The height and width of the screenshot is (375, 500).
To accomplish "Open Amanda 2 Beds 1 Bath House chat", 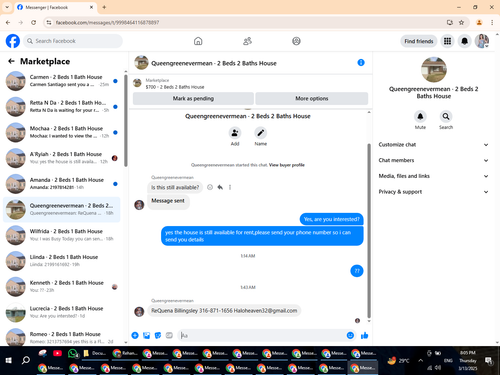I will (62, 183).
